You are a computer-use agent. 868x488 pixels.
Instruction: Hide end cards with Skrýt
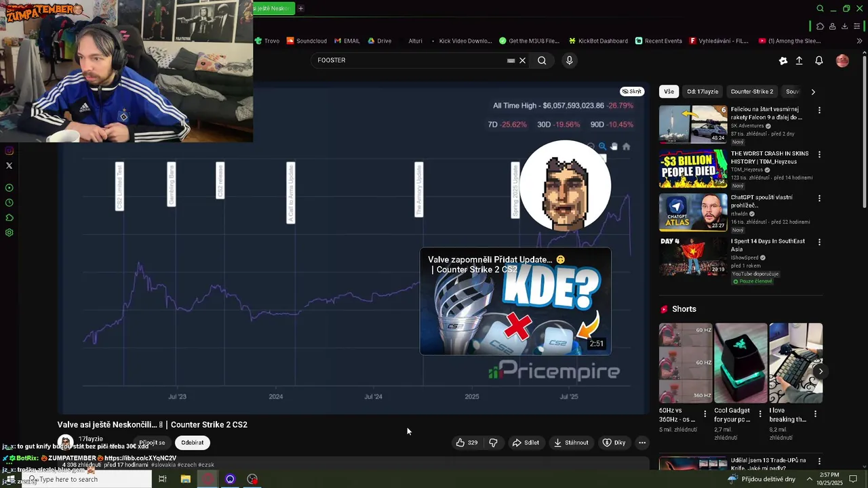[631, 91]
